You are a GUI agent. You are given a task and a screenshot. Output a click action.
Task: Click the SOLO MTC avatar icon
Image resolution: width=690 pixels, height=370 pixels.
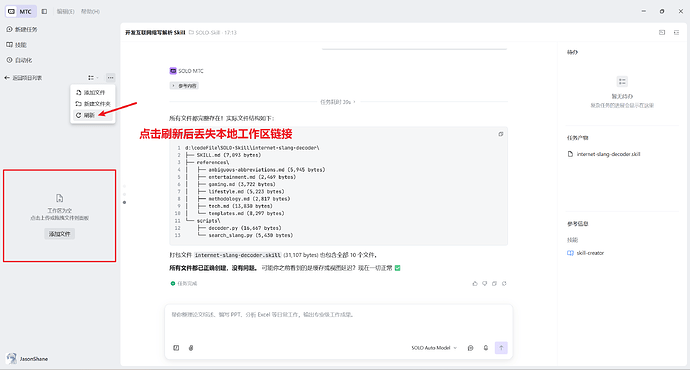point(173,71)
